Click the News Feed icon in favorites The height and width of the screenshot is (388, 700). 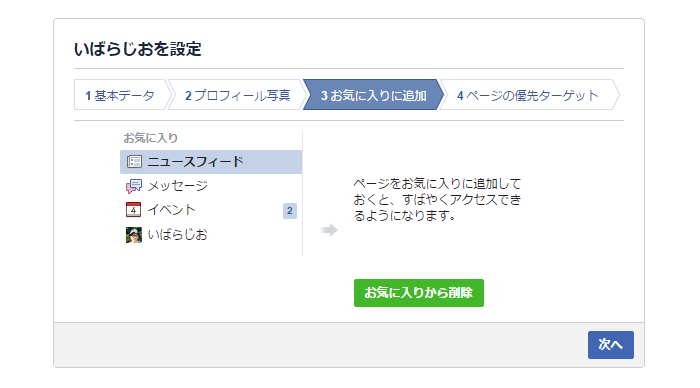[x=134, y=162]
